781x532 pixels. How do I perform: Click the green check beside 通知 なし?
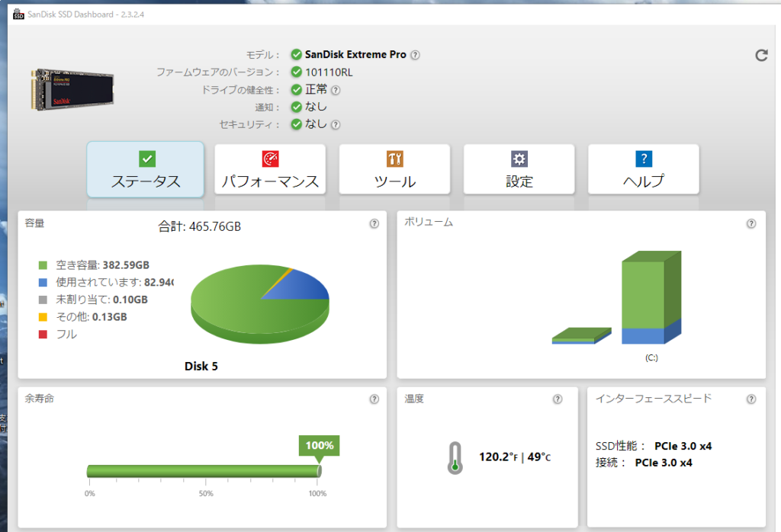pyautogui.click(x=297, y=107)
